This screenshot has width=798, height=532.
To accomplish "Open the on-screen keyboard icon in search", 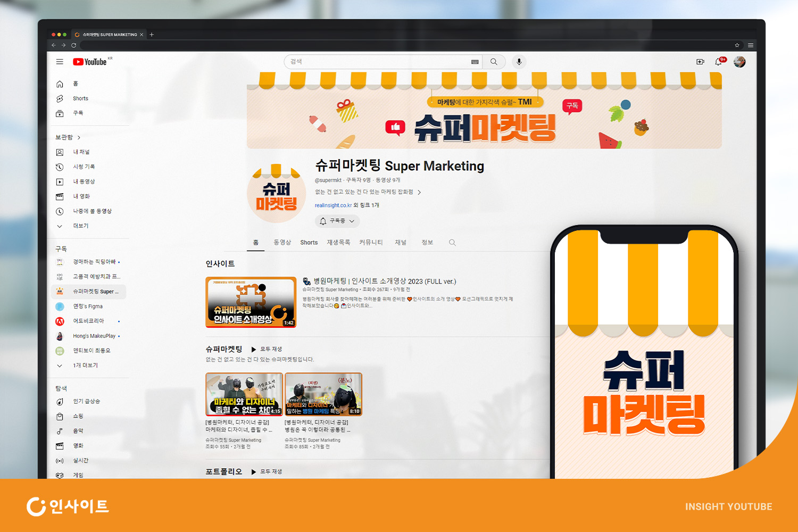I will click(475, 62).
